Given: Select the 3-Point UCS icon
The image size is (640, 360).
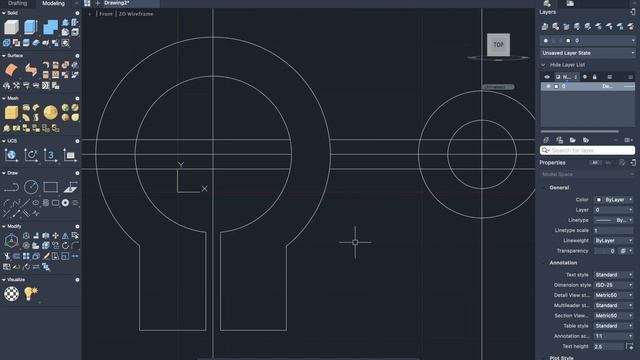Looking at the screenshot, I should (x=50, y=155).
